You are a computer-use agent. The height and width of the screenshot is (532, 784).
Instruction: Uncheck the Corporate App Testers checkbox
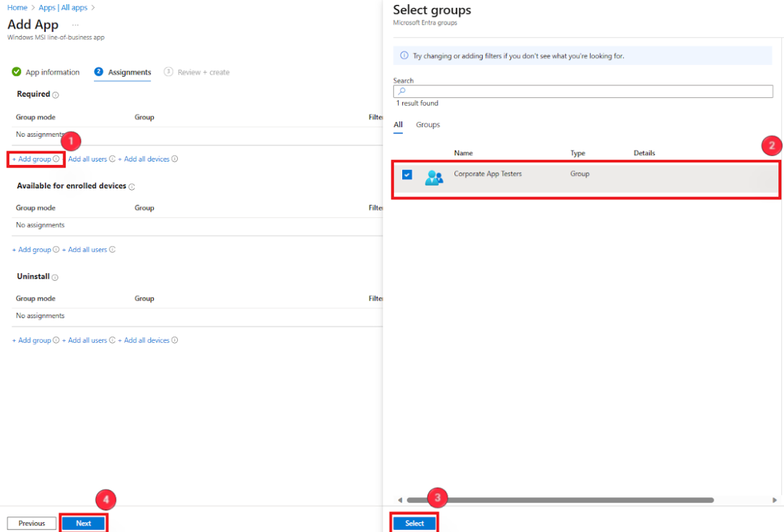point(407,175)
